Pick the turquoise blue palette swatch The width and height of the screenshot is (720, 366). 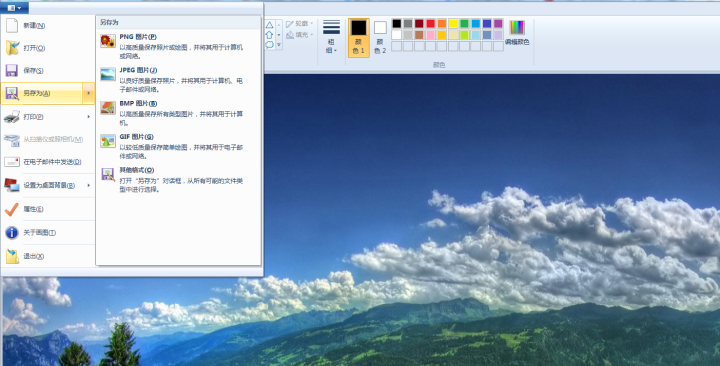476,23
